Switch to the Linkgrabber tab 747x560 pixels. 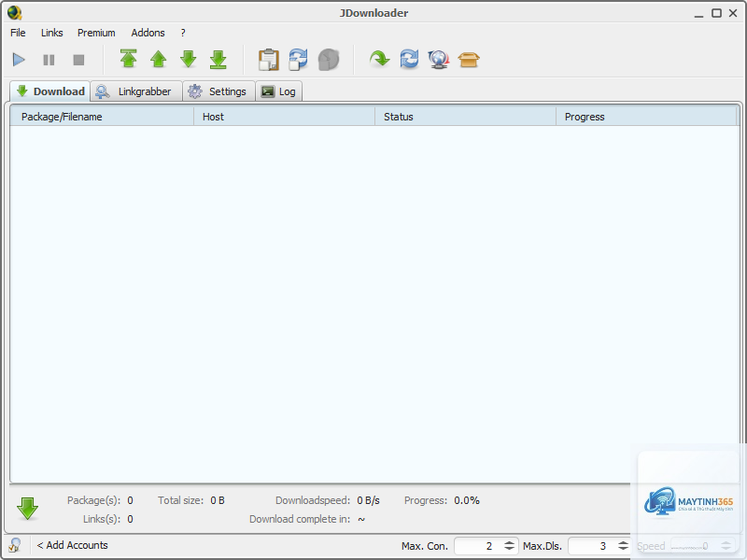tap(136, 91)
